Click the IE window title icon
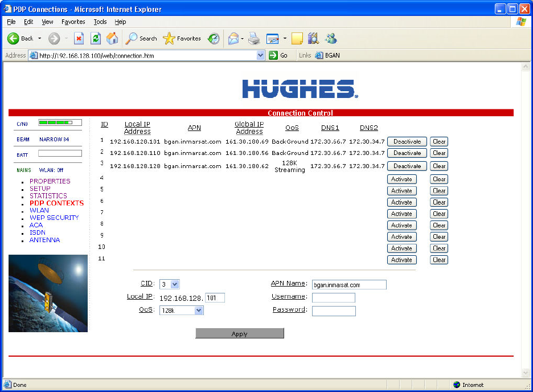 click(7, 9)
